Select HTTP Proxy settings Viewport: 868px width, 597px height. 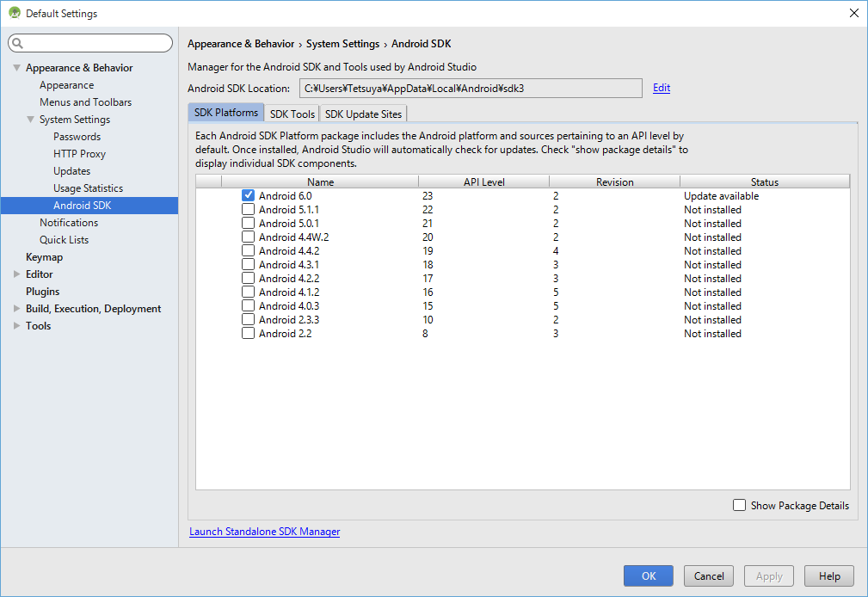(79, 153)
